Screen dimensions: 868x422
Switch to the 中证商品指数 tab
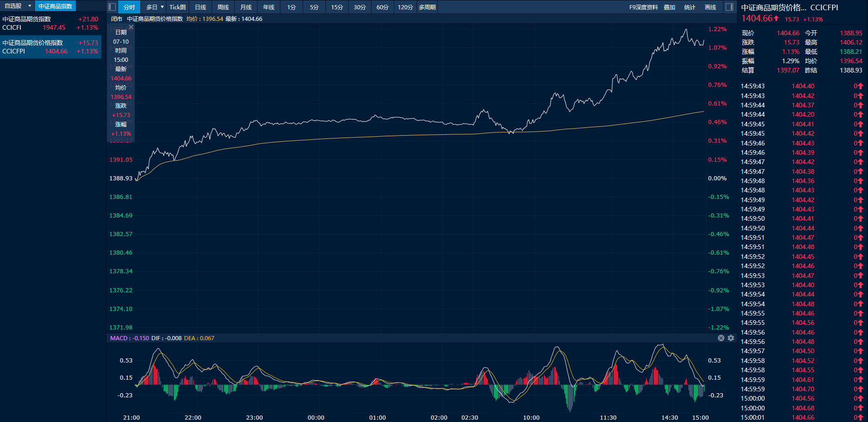pyautogui.click(x=55, y=6)
